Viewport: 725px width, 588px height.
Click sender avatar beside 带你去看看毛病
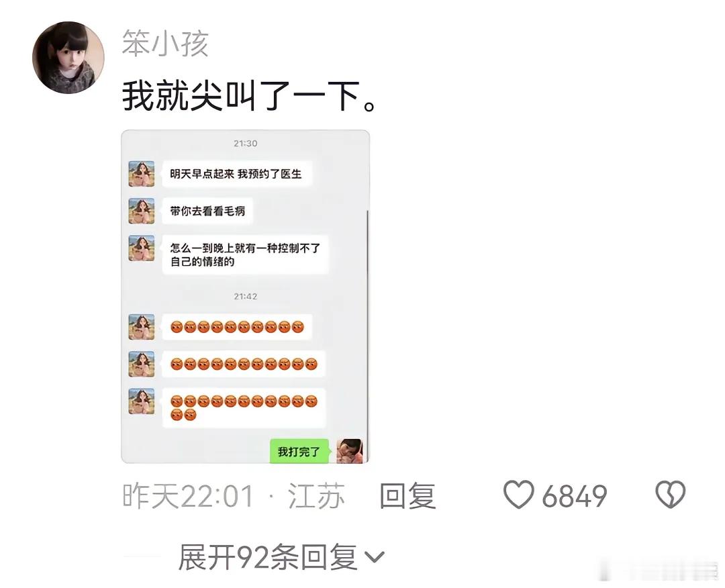[142, 211]
